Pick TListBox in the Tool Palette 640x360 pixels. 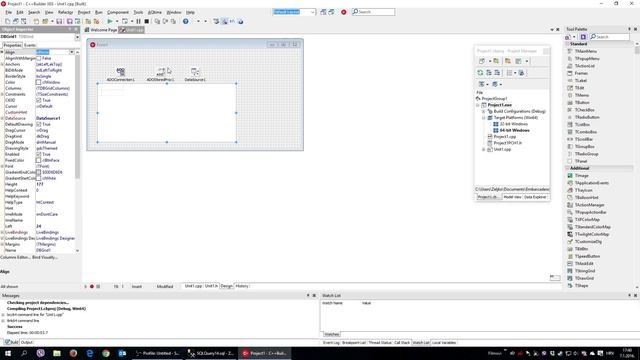582,124
